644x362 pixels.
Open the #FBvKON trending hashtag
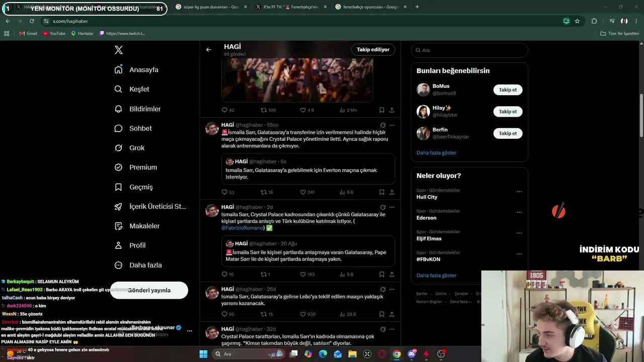(429, 259)
